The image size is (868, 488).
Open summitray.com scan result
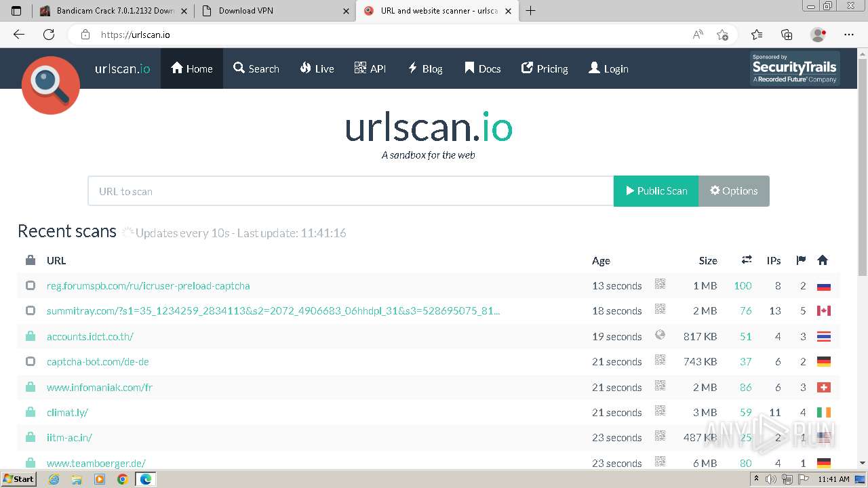click(273, 311)
